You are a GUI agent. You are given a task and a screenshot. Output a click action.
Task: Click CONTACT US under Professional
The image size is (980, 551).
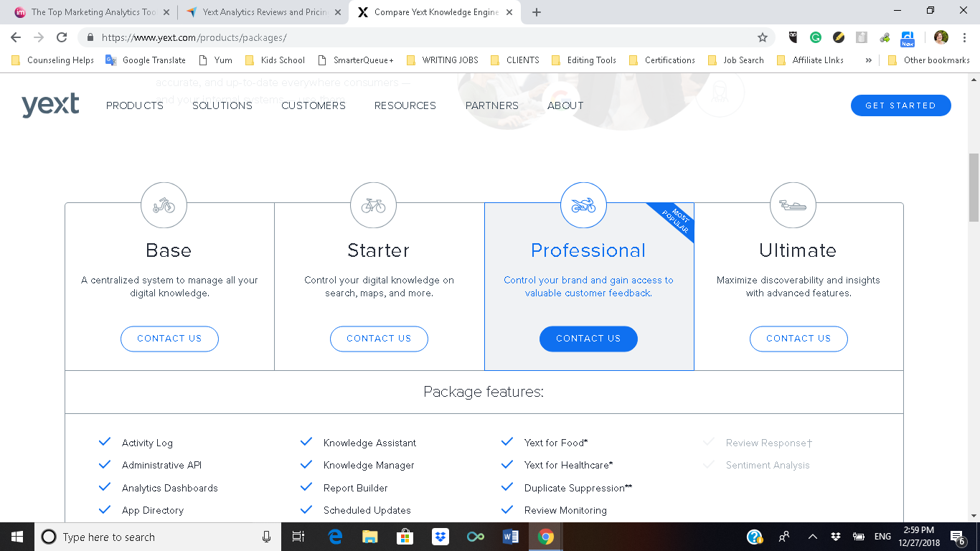tap(588, 339)
